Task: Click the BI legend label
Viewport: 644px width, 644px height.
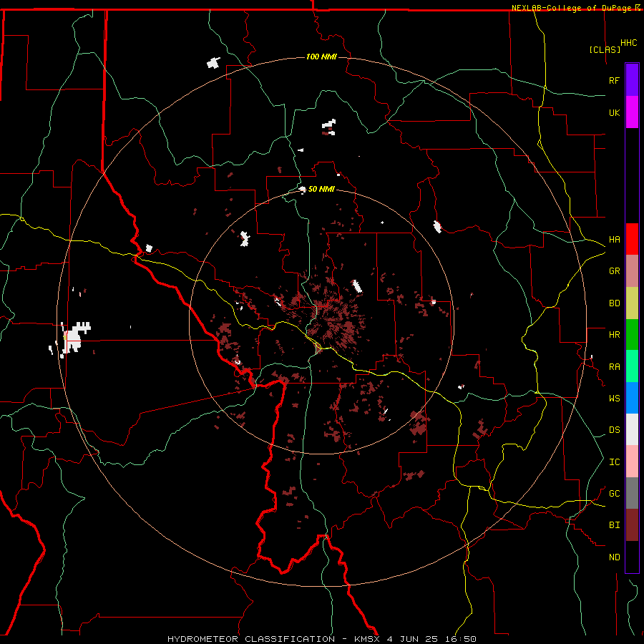Action: pos(615,525)
